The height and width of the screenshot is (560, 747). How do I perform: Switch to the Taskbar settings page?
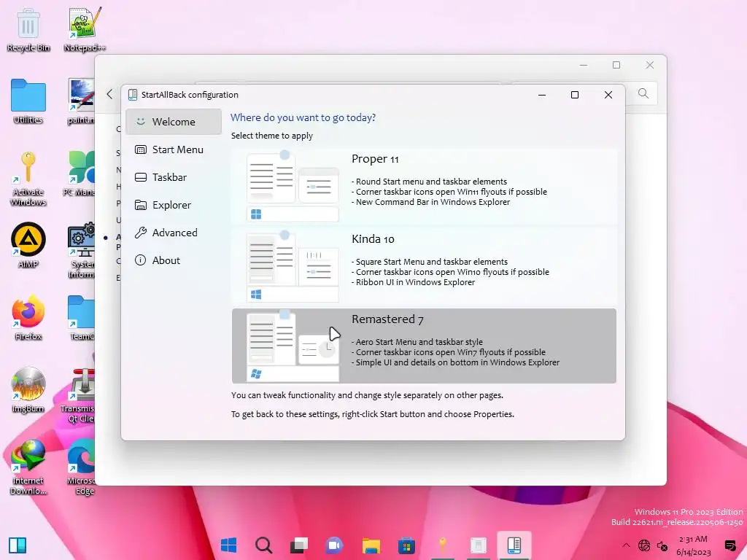tap(174, 177)
